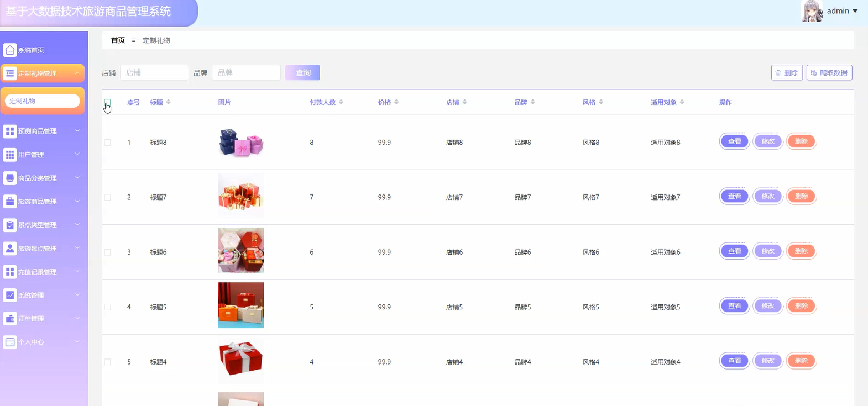The width and height of the screenshot is (868, 406).
Task: Expand the 用户管理 chevron
Action: [77, 154]
